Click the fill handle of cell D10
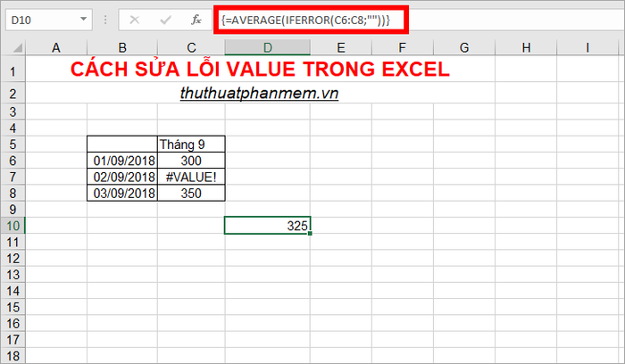This screenshot has width=625, height=364. pyautogui.click(x=310, y=234)
